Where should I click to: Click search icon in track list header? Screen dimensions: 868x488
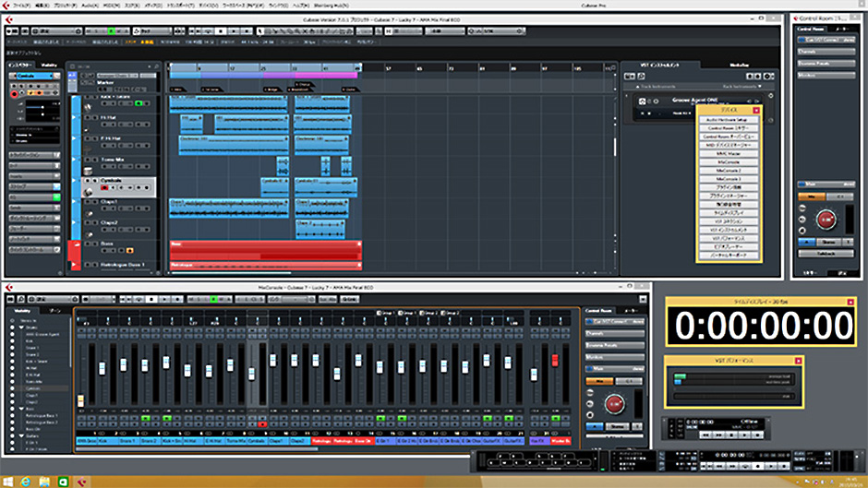(x=157, y=66)
